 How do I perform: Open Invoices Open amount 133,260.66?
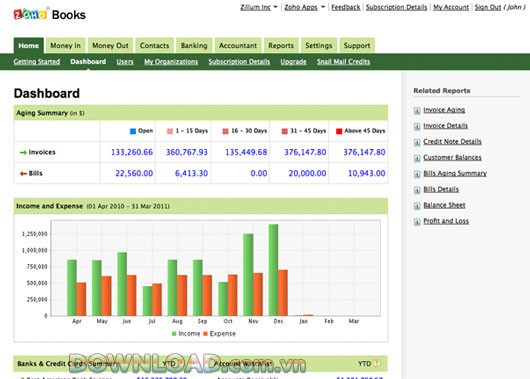132,152
